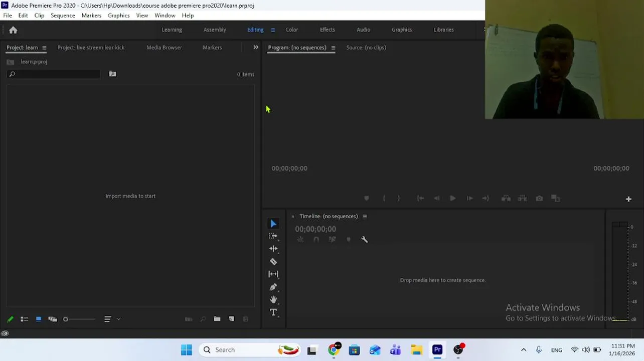
Task: Click Add Marker in Program monitor
Action: coord(367,199)
